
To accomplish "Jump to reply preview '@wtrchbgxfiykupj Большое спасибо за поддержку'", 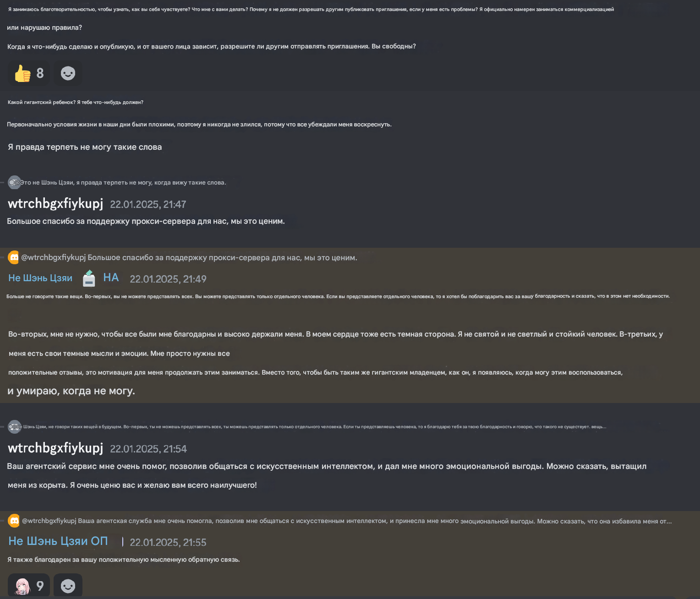I will [x=189, y=258].
